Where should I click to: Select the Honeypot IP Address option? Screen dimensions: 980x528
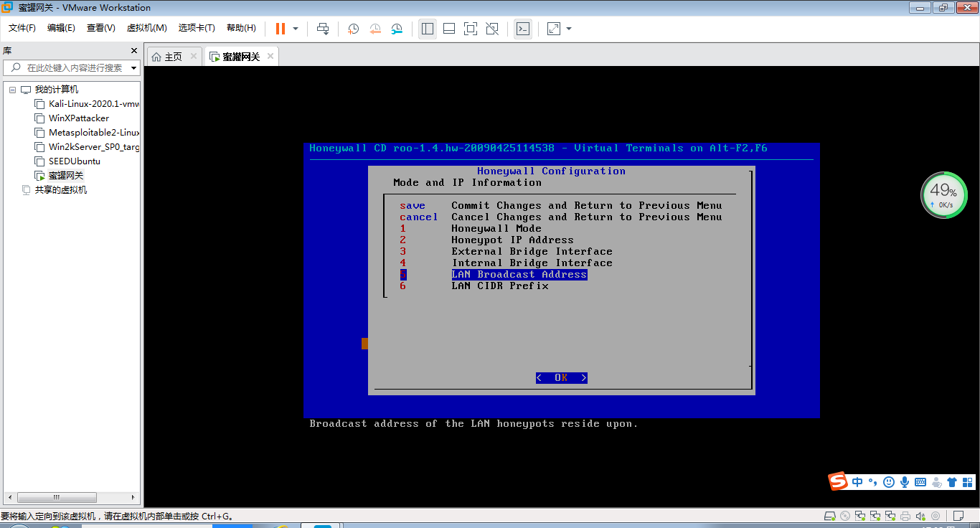[487, 240]
